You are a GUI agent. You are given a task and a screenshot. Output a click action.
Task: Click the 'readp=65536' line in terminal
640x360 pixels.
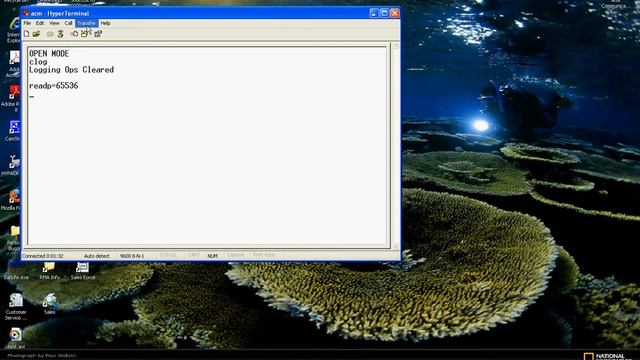(x=53, y=86)
